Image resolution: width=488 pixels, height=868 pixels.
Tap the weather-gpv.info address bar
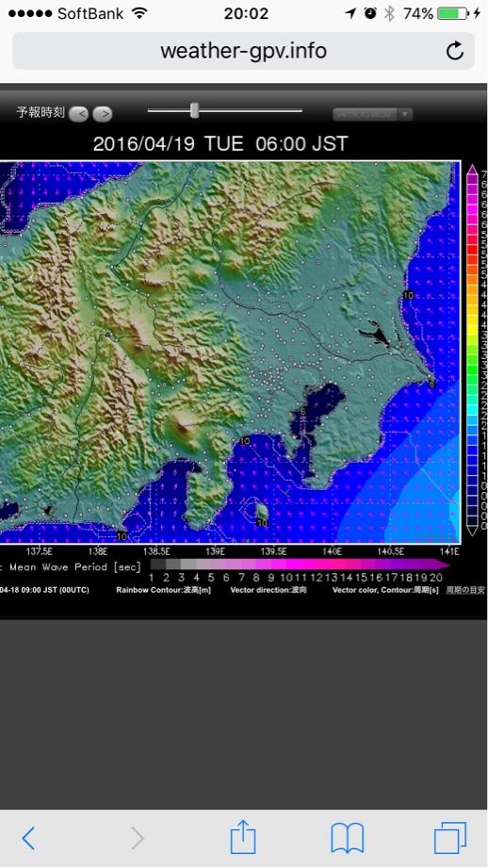coord(243,51)
